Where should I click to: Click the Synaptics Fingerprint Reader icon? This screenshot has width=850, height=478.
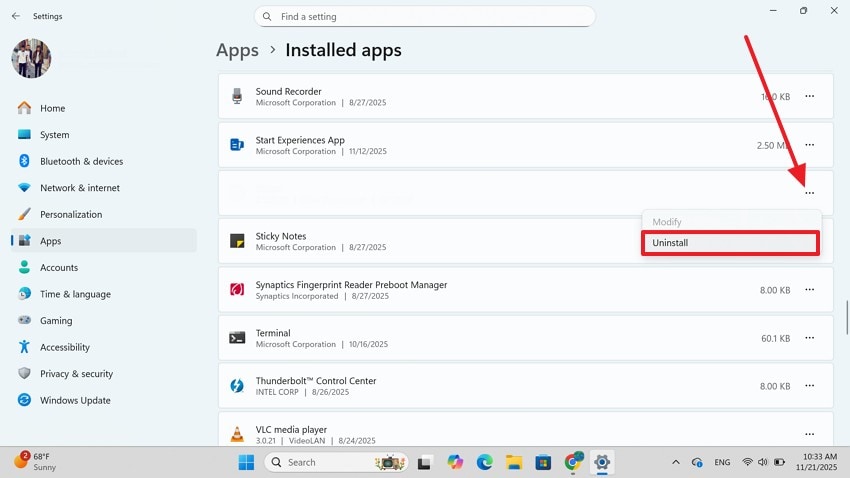point(237,289)
